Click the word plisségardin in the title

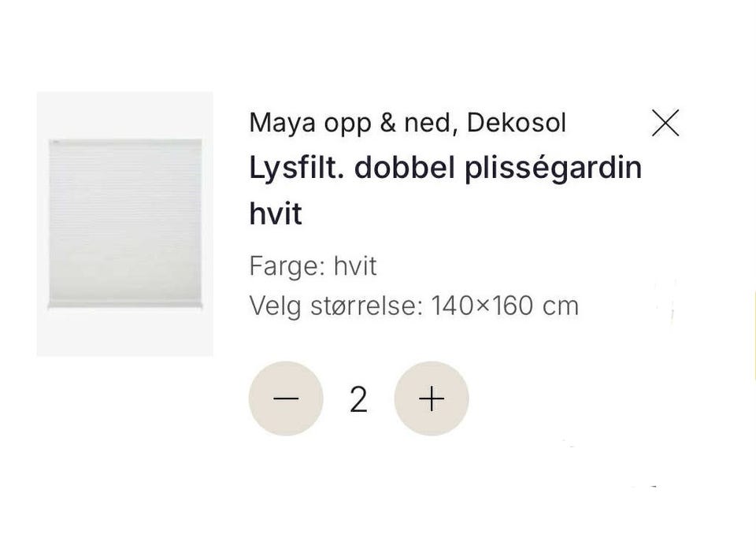pos(553,169)
